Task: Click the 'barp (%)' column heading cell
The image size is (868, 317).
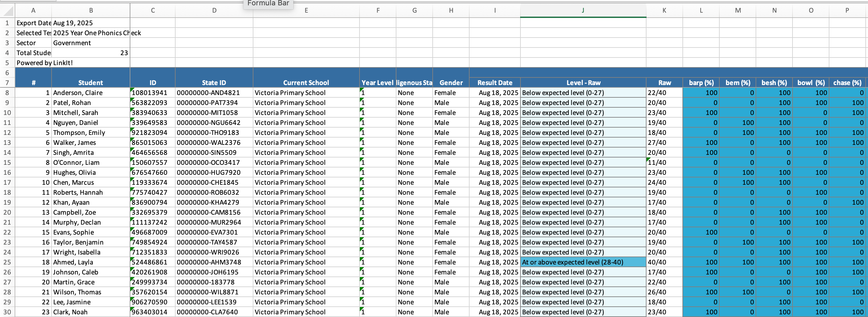Action: pyautogui.click(x=701, y=83)
